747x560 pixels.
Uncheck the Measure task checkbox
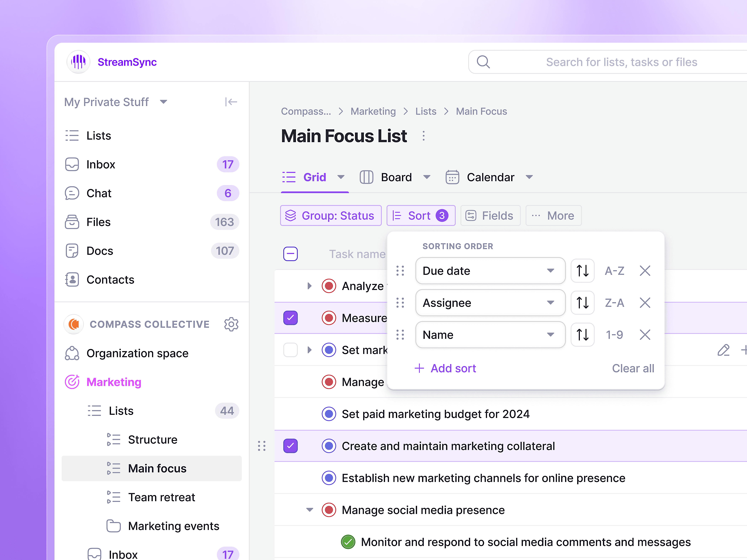290,318
